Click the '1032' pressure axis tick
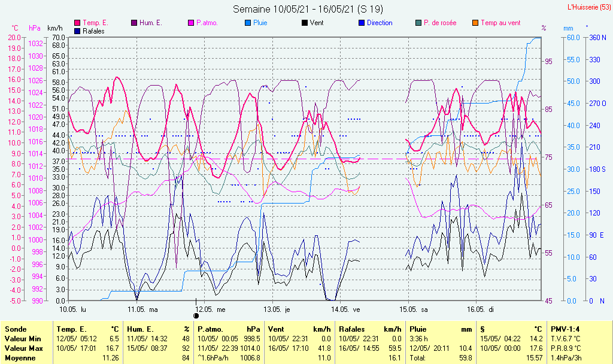 click(35, 43)
